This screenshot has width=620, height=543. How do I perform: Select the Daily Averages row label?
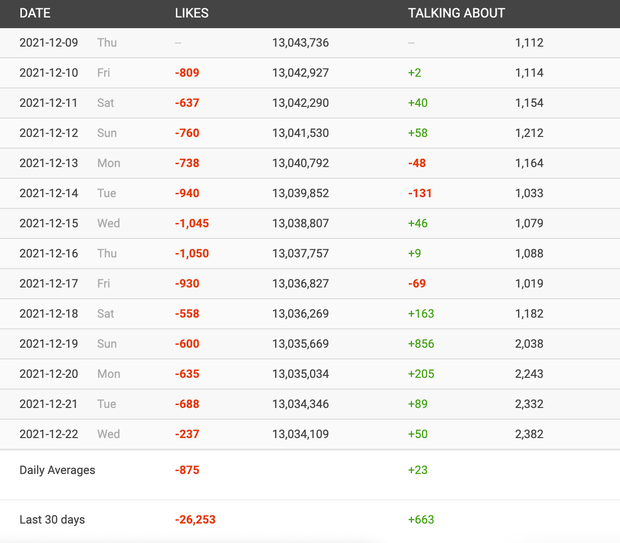click(x=57, y=469)
